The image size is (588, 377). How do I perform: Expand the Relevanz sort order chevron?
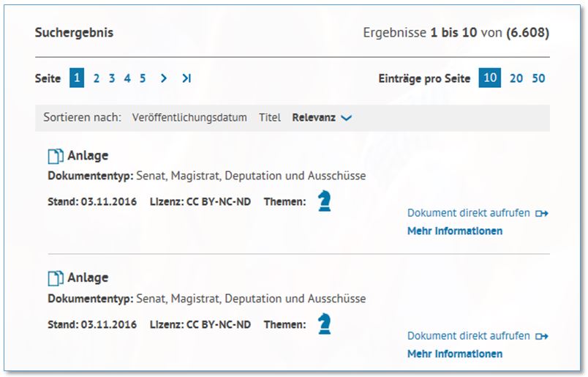[x=347, y=118]
